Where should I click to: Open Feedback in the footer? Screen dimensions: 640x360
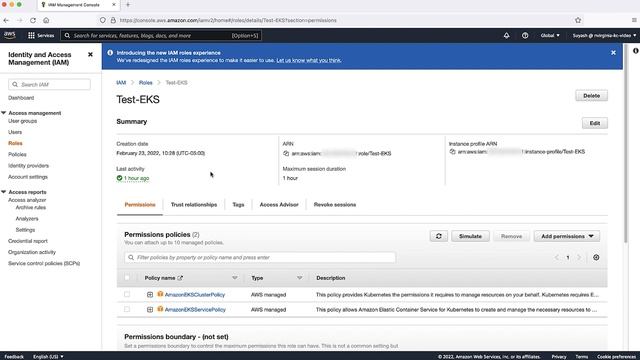click(x=14, y=357)
